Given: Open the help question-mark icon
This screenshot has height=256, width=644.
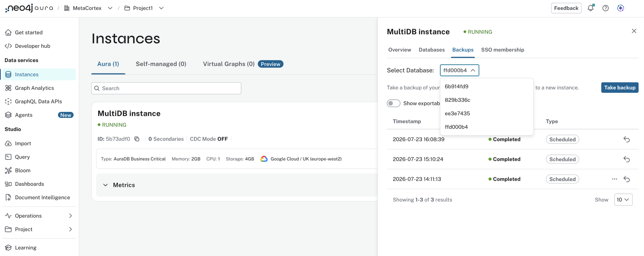Looking at the screenshot, I should pyautogui.click(x=606, y=8).
